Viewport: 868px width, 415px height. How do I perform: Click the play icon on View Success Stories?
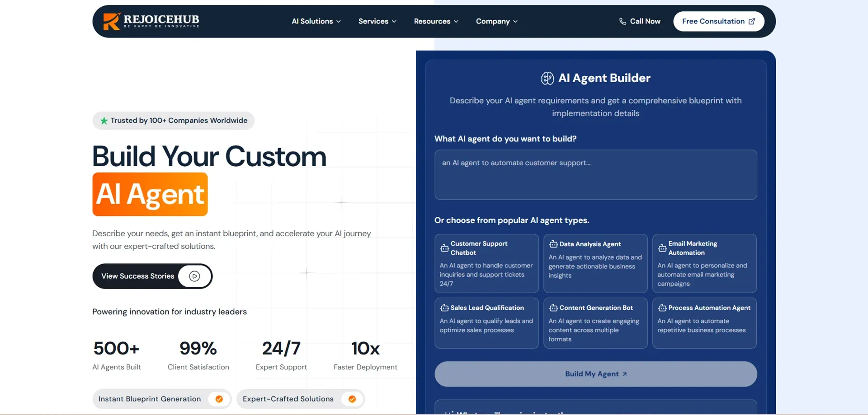click(195, 276)
